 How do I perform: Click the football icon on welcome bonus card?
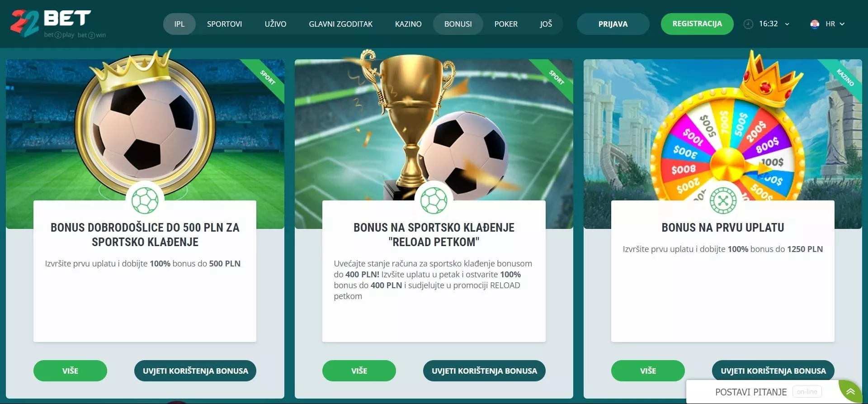[x=145, y=200]
